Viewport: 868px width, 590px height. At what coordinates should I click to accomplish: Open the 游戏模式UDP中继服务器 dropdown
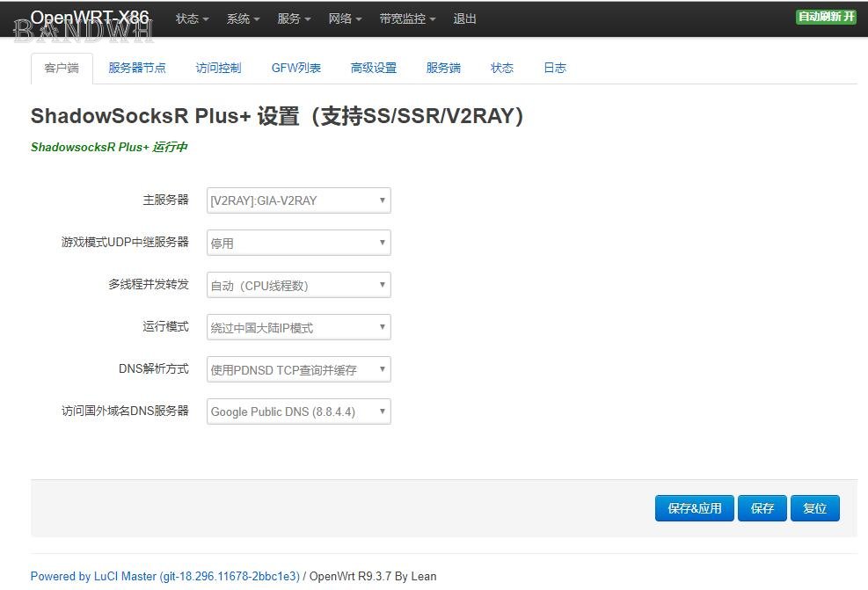tap(299, 243)
